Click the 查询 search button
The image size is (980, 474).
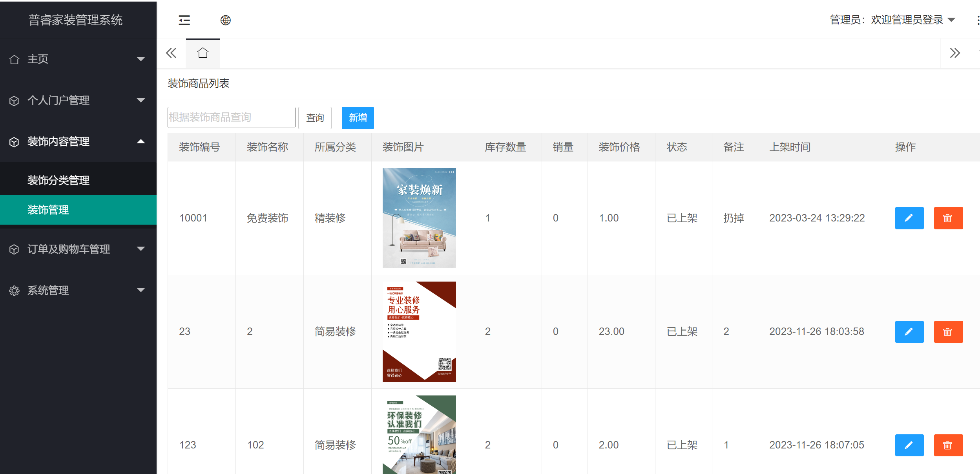[x=315, y=118]
